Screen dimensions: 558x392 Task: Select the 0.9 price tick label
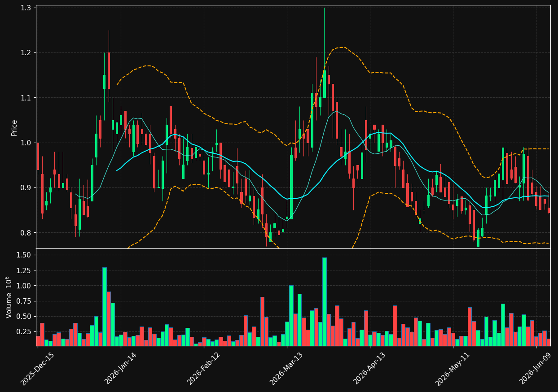click(26, 187)
